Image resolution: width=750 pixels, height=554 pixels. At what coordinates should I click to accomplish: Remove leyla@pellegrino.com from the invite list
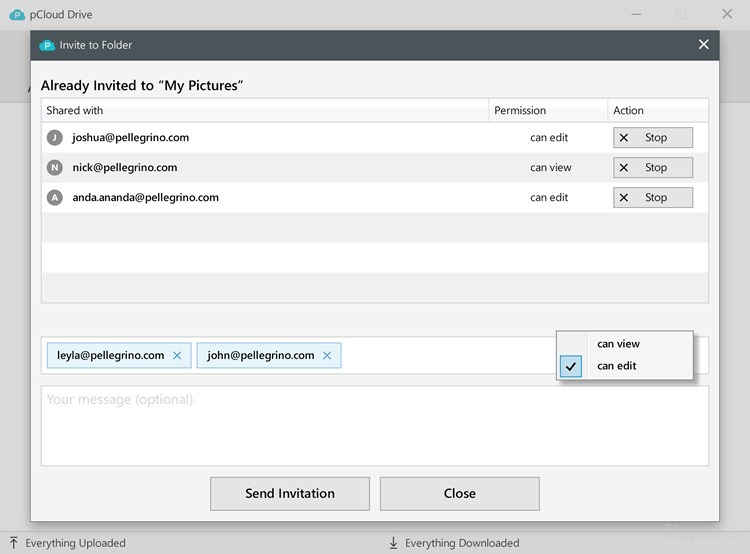tap(177, 355)
